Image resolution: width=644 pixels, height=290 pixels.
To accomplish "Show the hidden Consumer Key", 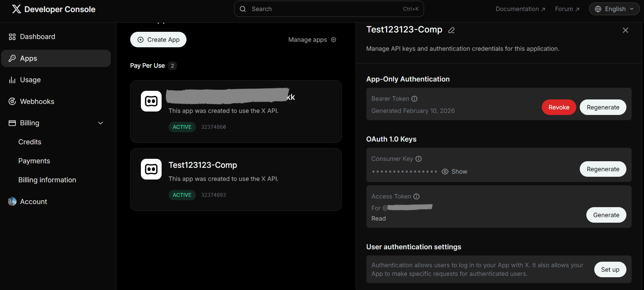I will [454, 172].
